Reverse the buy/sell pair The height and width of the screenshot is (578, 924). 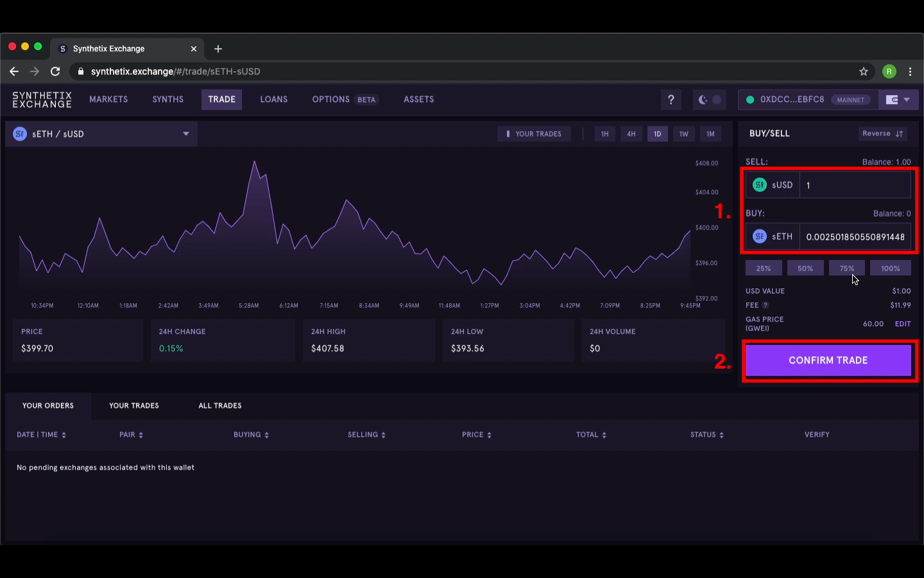tap(883, 134)
